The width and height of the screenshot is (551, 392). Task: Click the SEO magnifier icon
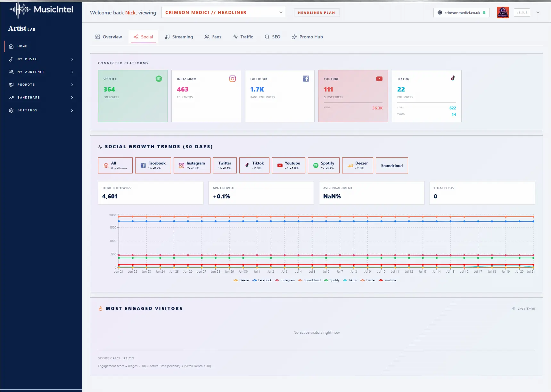click(x=267, y=37)
